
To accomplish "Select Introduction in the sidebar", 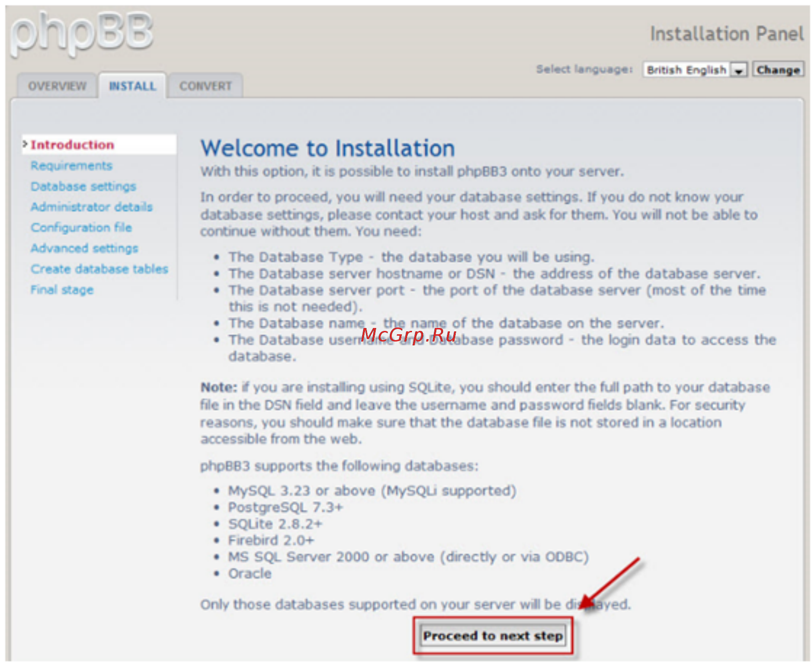I will (x=99, y=145).
